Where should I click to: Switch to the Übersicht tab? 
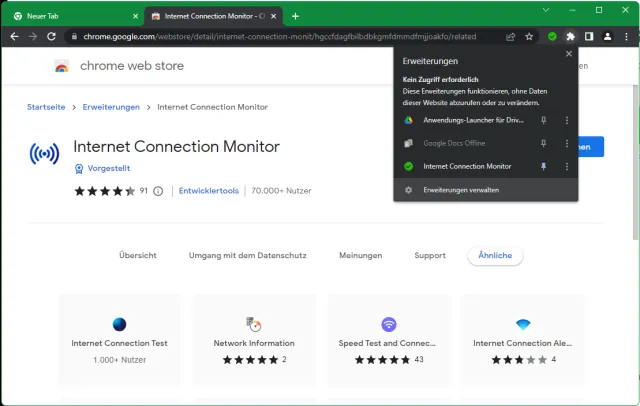(137, 255)
